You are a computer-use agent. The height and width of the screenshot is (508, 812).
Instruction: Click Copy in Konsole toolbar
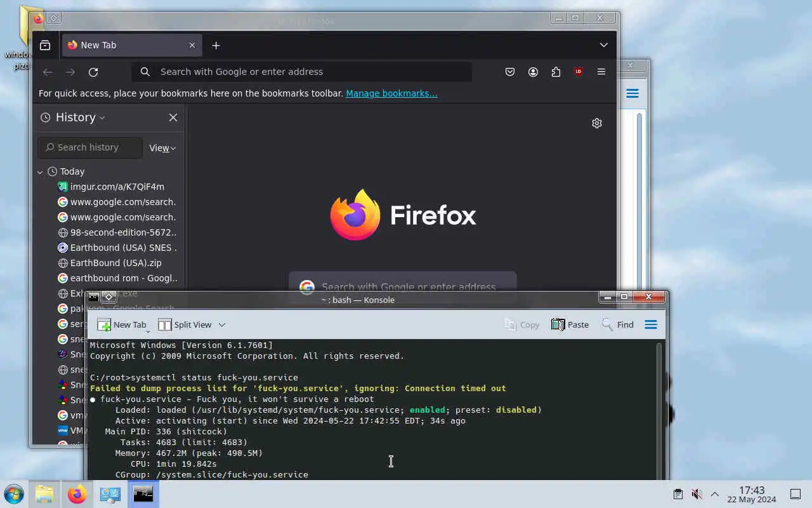point(521,324)
